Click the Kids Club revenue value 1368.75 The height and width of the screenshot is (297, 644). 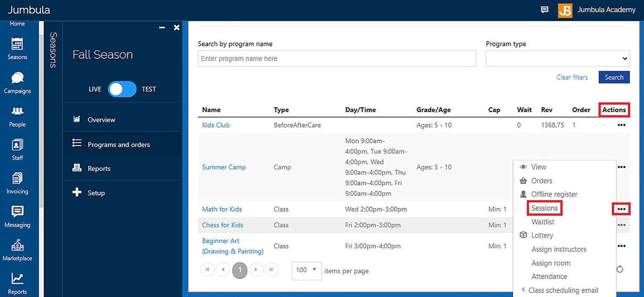(x=553, y=125)
